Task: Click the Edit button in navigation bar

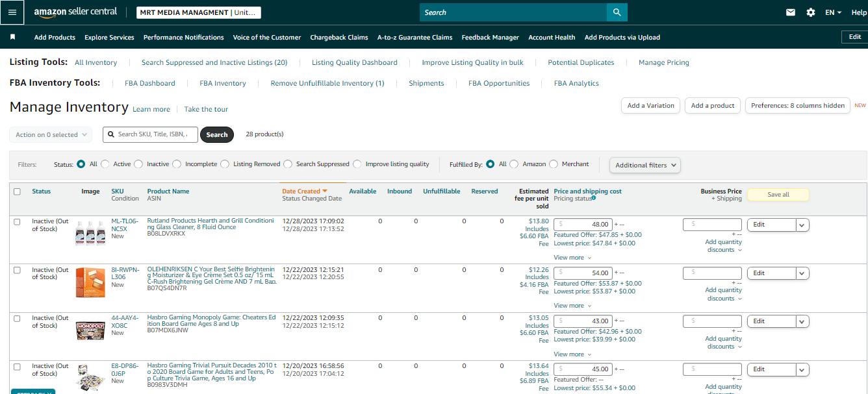Action: point(855,37)
